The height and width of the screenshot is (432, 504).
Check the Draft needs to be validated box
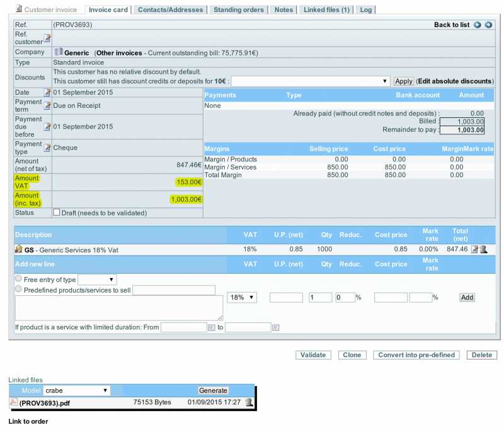57,213
